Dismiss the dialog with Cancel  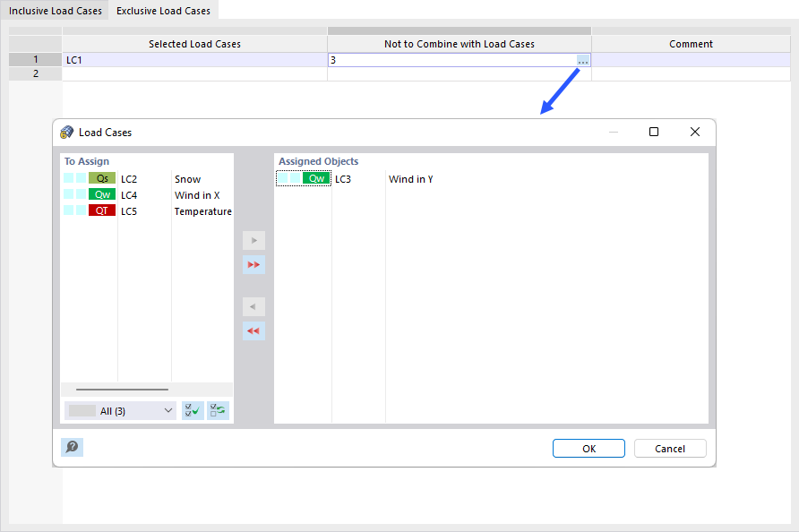coord(670,448)
